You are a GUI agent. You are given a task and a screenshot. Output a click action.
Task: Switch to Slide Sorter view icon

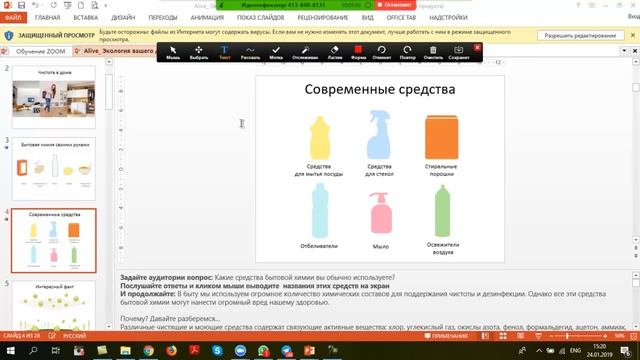pyautogui.click(x=503, y=336)
